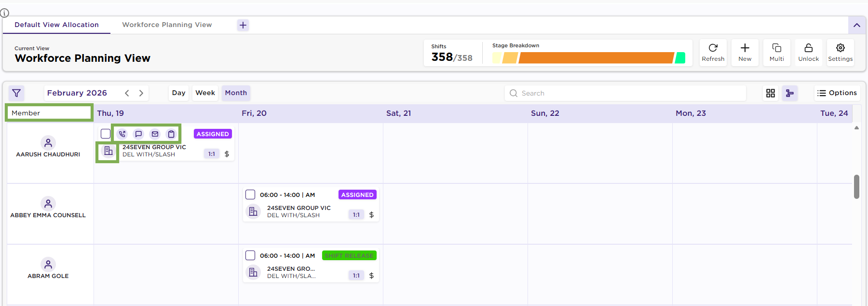868x306 pixels.
Task: Click the email envelope icon on Aarush's shift
Action: coord(155,134)
